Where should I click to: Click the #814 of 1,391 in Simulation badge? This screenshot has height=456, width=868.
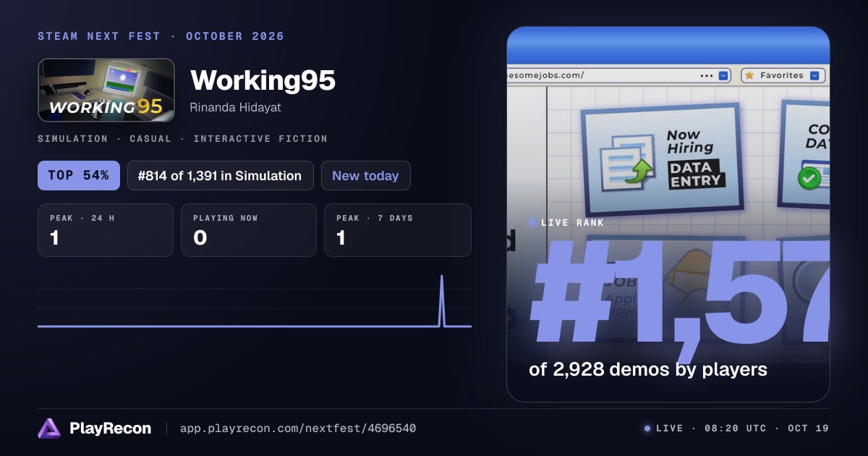pos(220,175)
